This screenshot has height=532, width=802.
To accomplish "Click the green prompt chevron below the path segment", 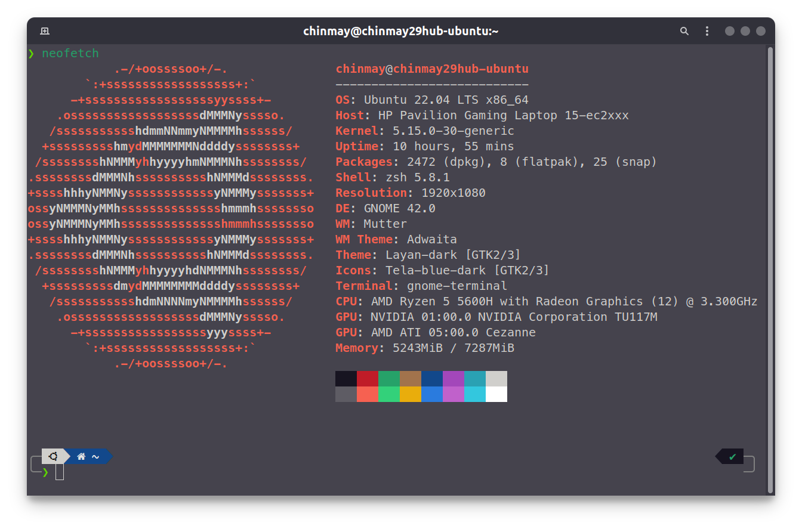I will click(45, 471).
